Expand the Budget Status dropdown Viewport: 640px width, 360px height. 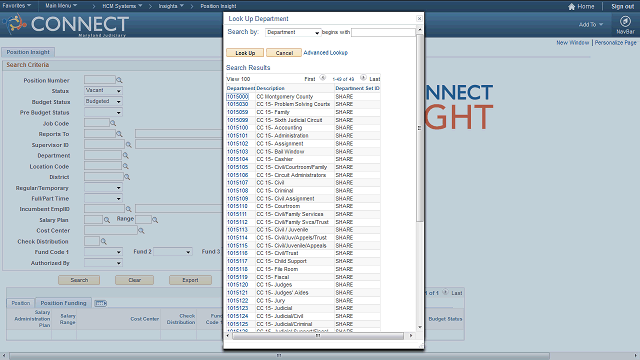click(x=103, y=101)
